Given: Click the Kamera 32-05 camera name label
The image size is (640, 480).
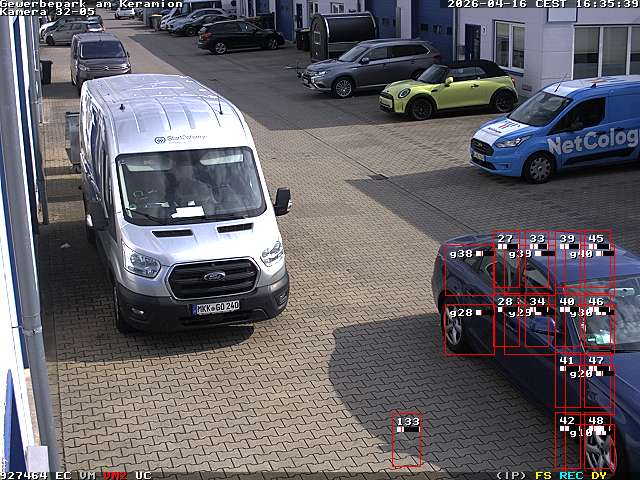Looking at the screenshot, I should [x=47, y=12].
